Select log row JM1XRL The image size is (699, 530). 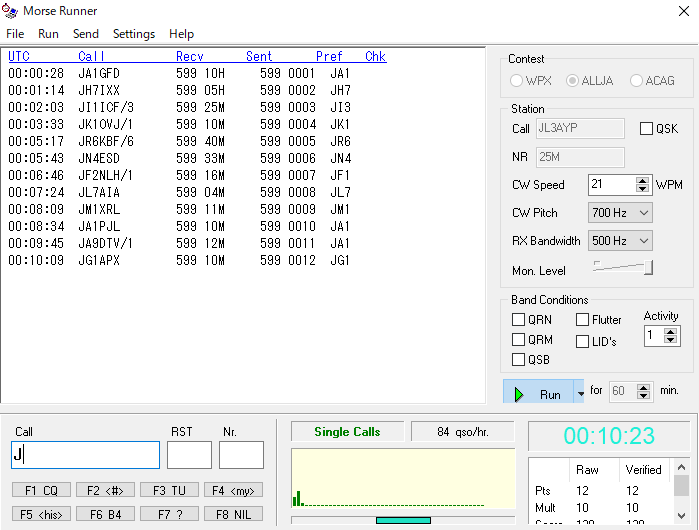pyautogui.click(x=179, y=209)
